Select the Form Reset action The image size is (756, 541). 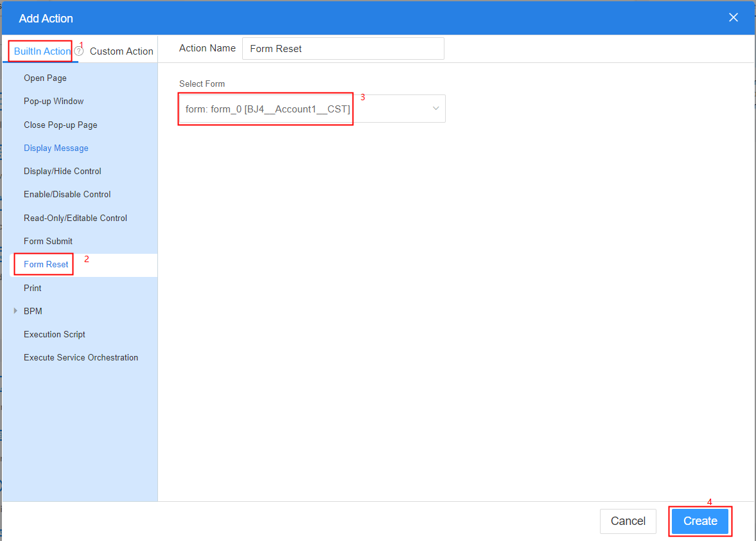tap(46, 264)
